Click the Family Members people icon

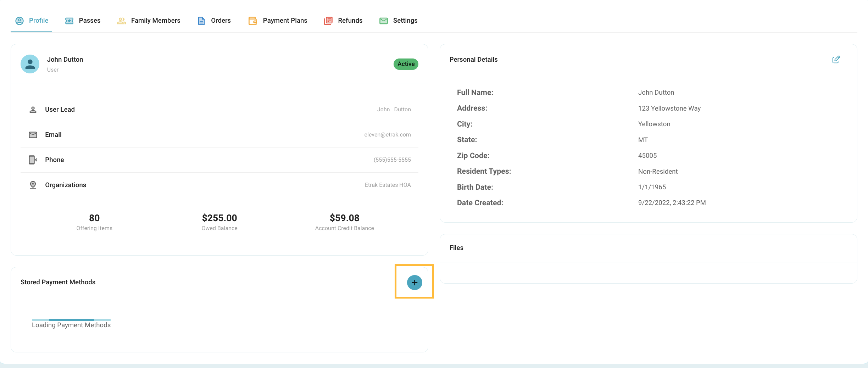pos(121,21)
